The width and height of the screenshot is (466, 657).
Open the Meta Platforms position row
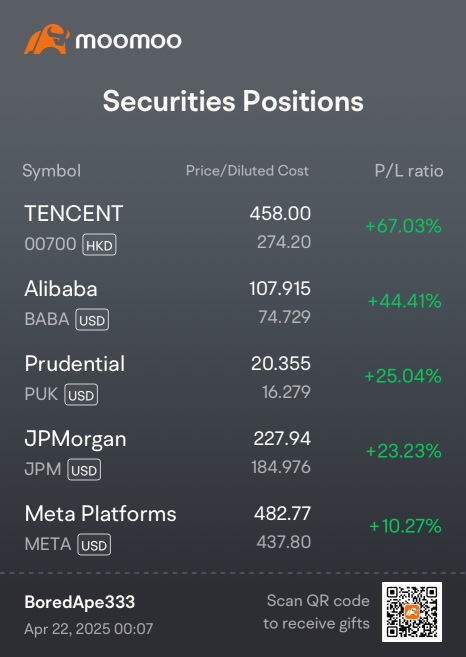click(233, 528)
